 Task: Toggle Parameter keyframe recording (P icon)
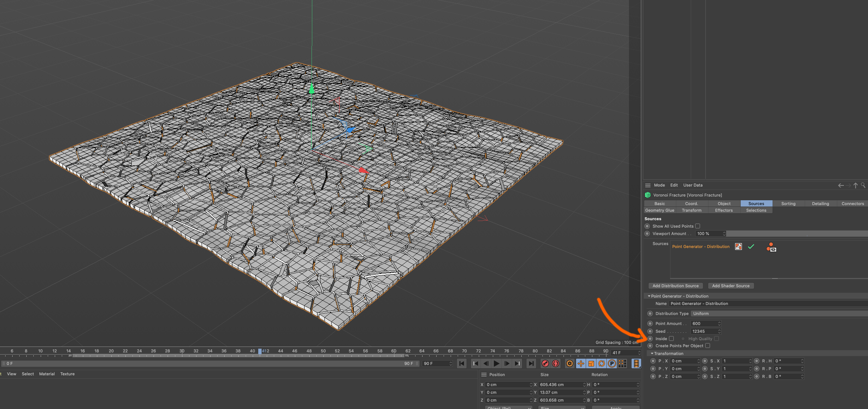(x=612, y=363)
